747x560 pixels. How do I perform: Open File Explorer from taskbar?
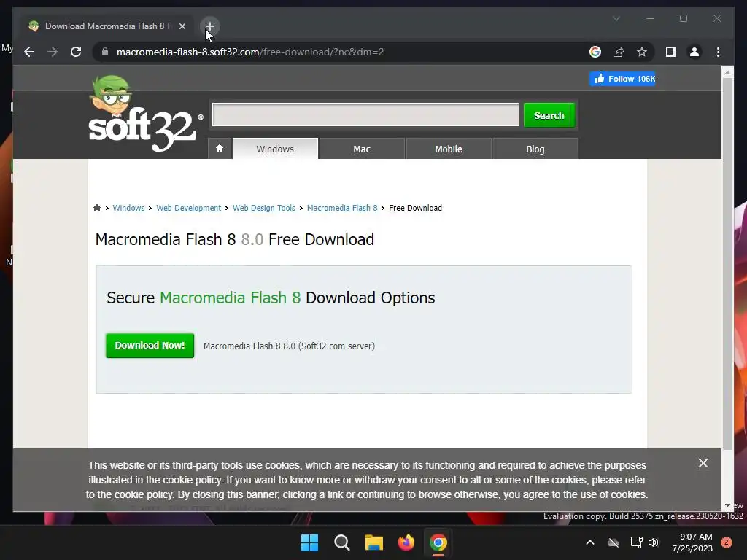(374, 542)
